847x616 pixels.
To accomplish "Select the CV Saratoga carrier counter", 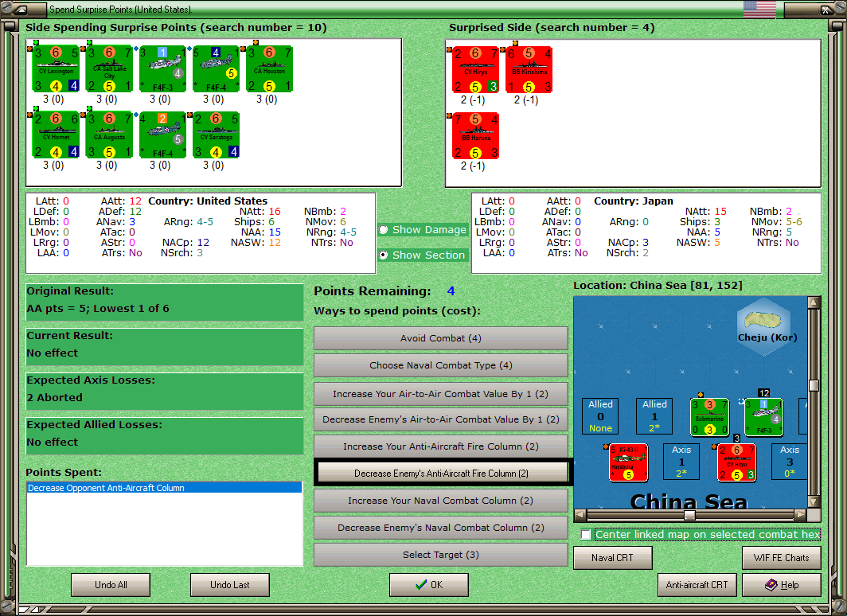I will pyautogui.click(x=216, y=135).
